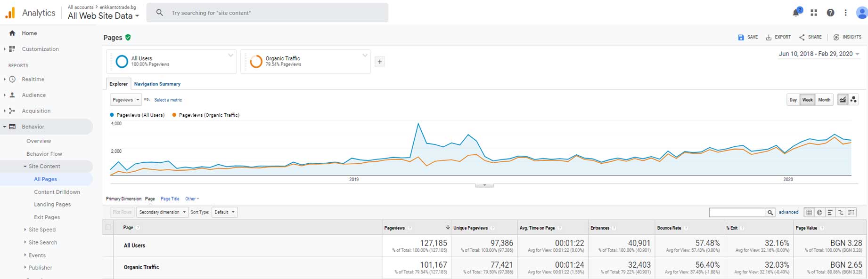The height and width of the screenshot is (279, 868).
Task: Open the date range picker dropdown
Action: pyautogui.click(x=819, y=54)
